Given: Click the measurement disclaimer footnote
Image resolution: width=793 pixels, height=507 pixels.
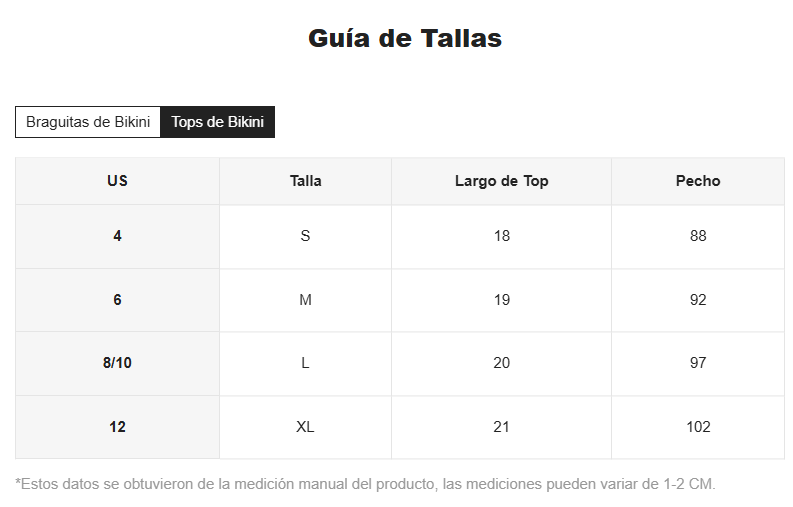Looking at the screenshot, I should pyautogui.click(x=365, y=484).
